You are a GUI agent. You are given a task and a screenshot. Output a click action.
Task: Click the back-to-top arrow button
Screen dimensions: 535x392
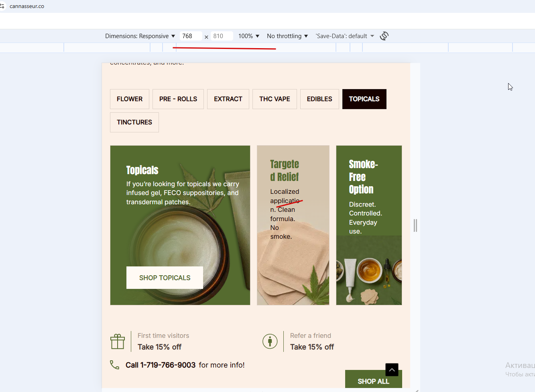[x=392, y=370]
